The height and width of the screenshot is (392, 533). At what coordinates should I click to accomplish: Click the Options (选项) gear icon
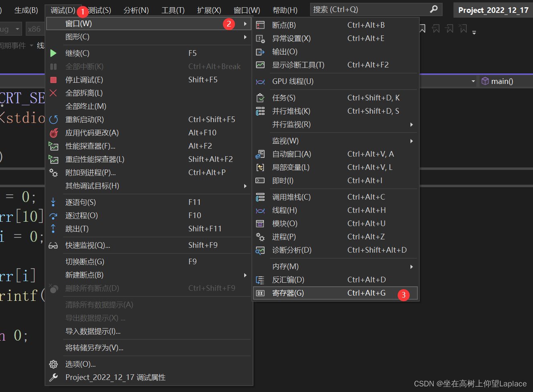53,364
